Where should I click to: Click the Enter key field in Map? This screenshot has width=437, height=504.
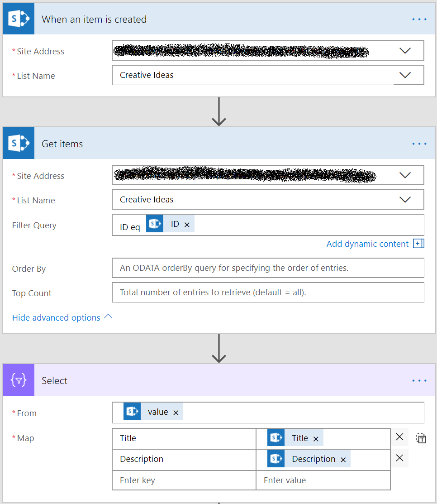coord(184,480)
